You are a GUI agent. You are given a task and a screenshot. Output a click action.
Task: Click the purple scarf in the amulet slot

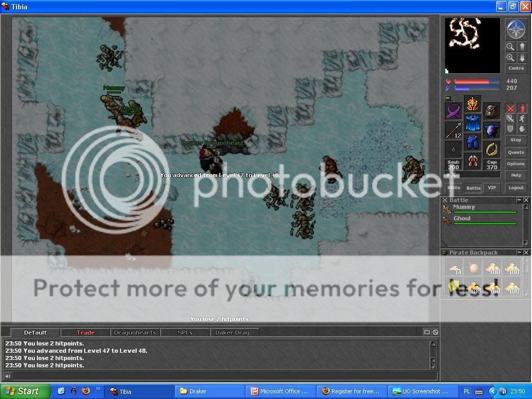[453, 111]
